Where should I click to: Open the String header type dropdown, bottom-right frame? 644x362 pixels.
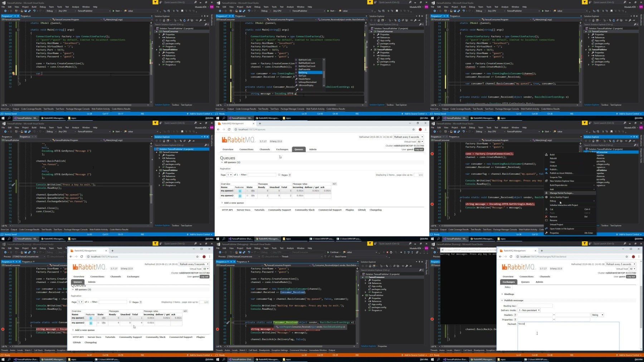click(x=597, y=315)
